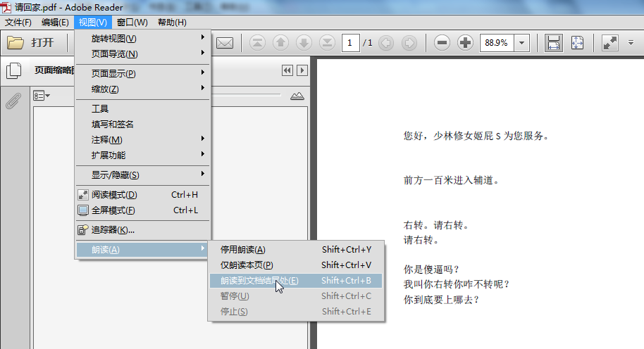Expand the 页面导览(N) submenu
Image resolution: width=644 pixels, height=349 pixels.
(x=142, y=54)
